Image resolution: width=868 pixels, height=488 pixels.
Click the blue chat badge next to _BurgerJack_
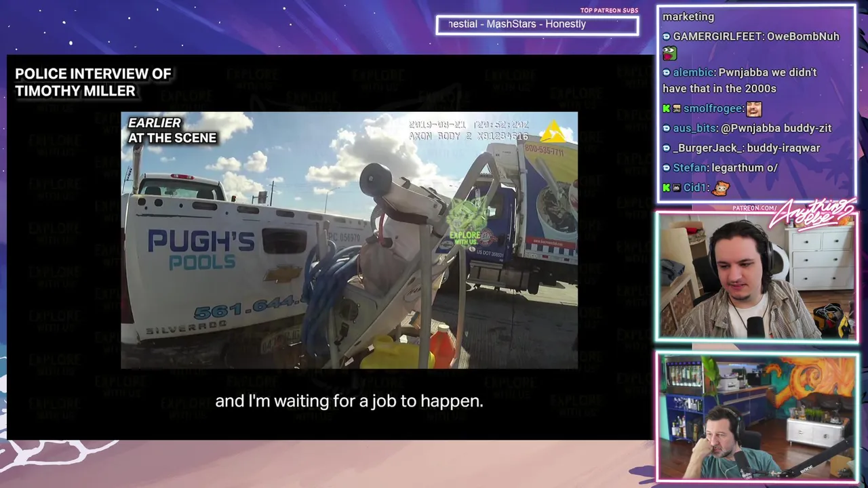click(667, 148)
